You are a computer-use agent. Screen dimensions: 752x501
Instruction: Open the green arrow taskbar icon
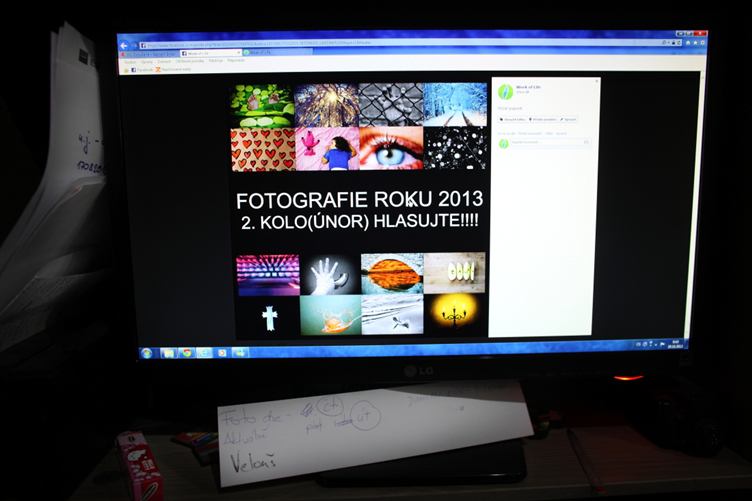pos(239,353)
